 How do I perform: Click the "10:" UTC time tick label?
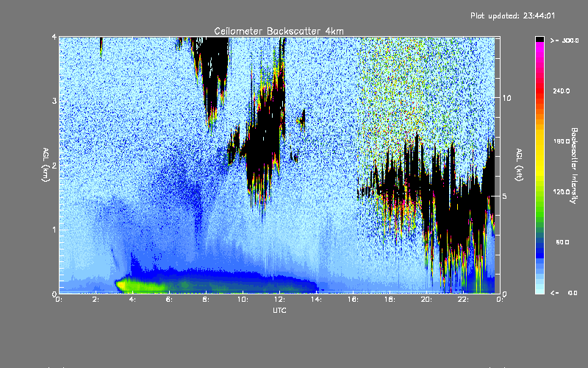click(243, 300)
